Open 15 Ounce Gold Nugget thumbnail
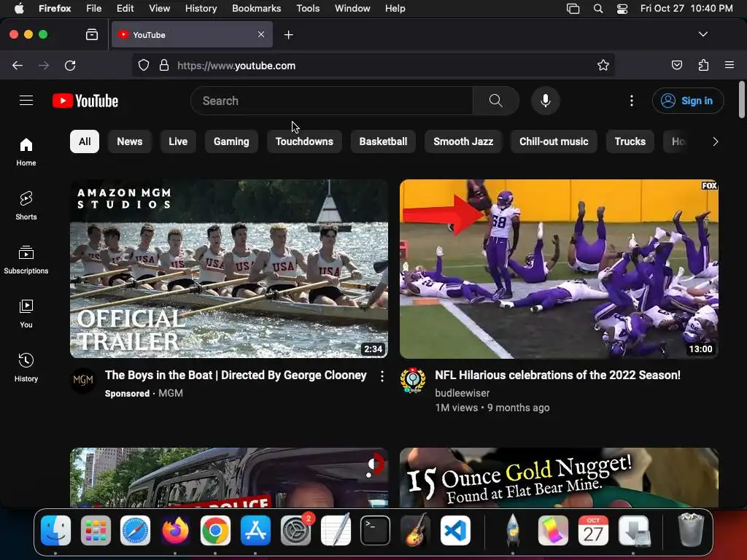This screenshot has height=560, width=747. (559, 477)
